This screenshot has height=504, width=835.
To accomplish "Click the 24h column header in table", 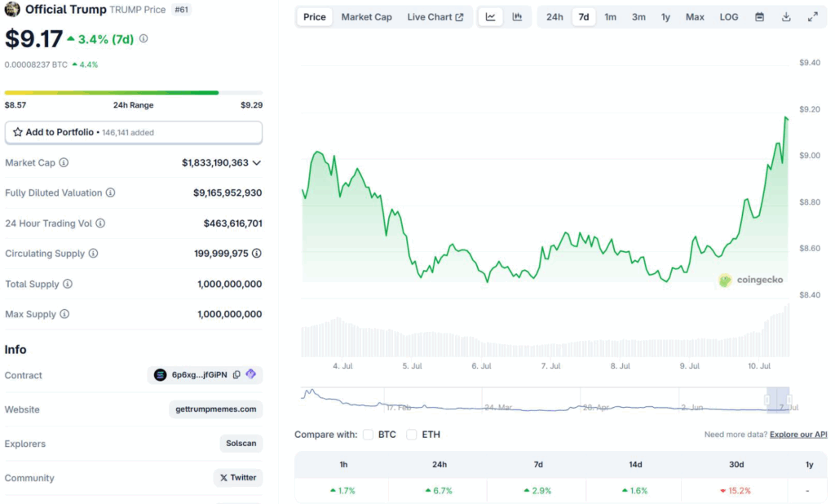I will 440,465.
